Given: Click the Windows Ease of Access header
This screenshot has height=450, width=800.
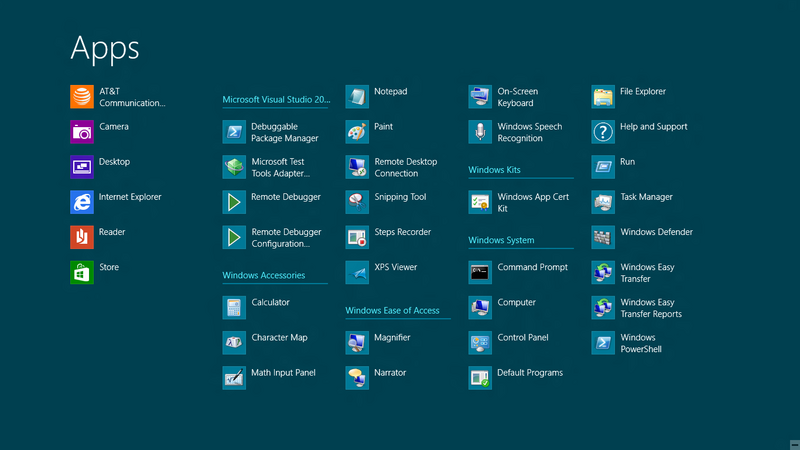Looking at the screenshot, I should [392, 310].
